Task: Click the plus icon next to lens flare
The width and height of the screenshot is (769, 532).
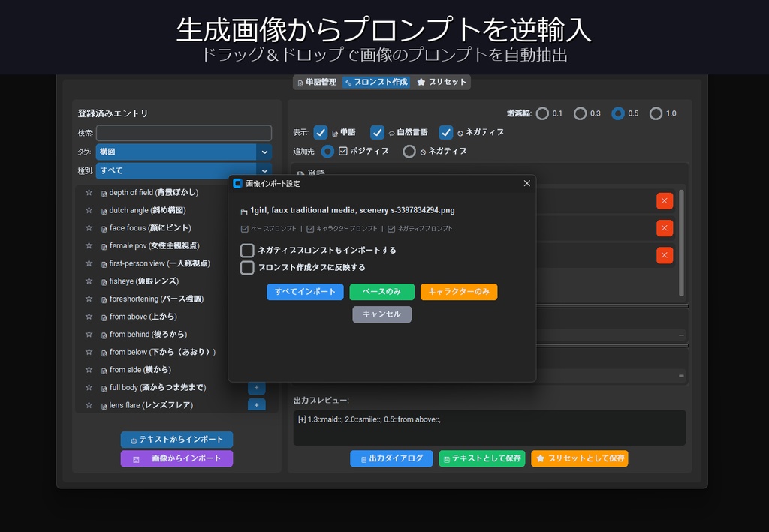Action: [256, 404]
